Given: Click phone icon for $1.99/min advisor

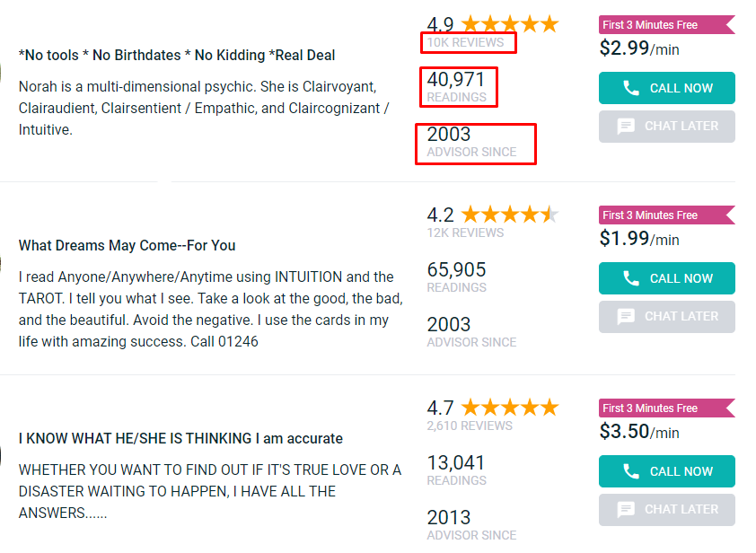Looking at the screenshot, I should 630,278.
